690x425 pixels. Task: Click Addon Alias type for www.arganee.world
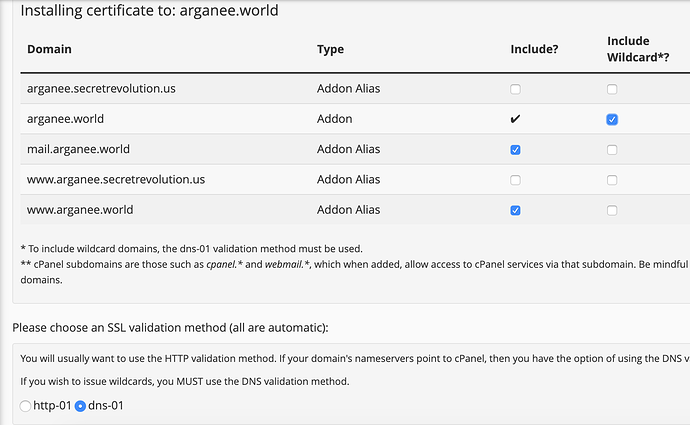[x=349, y=210]
